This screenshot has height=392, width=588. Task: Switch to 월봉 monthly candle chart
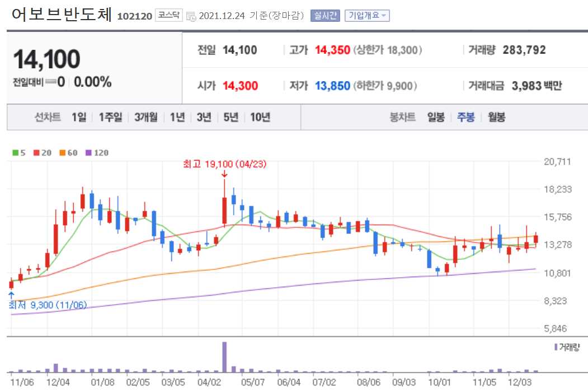coord(496,117)
